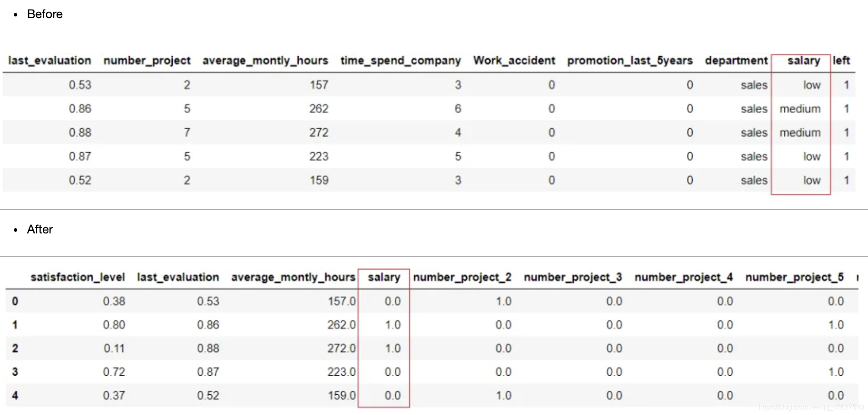868x415 pixels.
Task: Click the 223.0 cell in the After table
Action: [x=342, y=372]
